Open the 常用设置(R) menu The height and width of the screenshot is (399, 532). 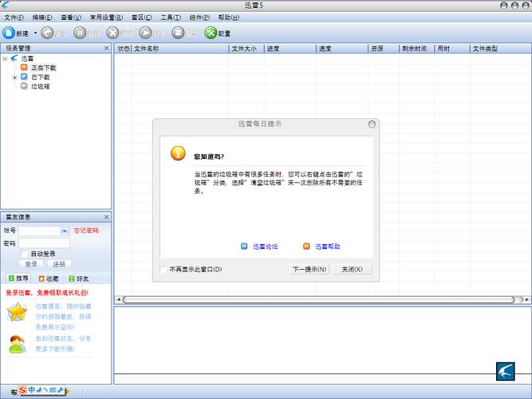click(106, 18)
